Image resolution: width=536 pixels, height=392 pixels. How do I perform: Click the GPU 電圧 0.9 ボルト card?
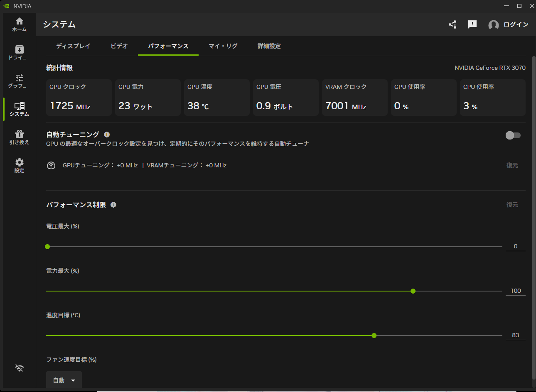click(286, 98)
